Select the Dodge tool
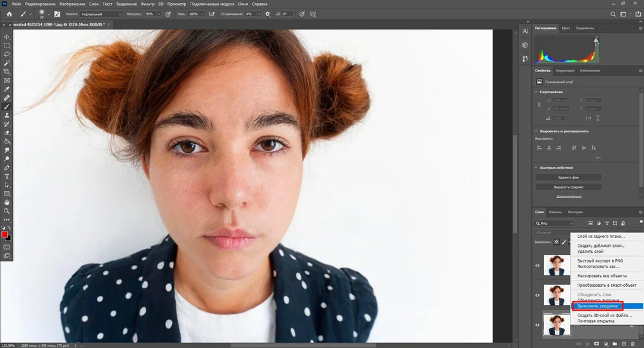644x348 pixels. (x=6, y=159)
